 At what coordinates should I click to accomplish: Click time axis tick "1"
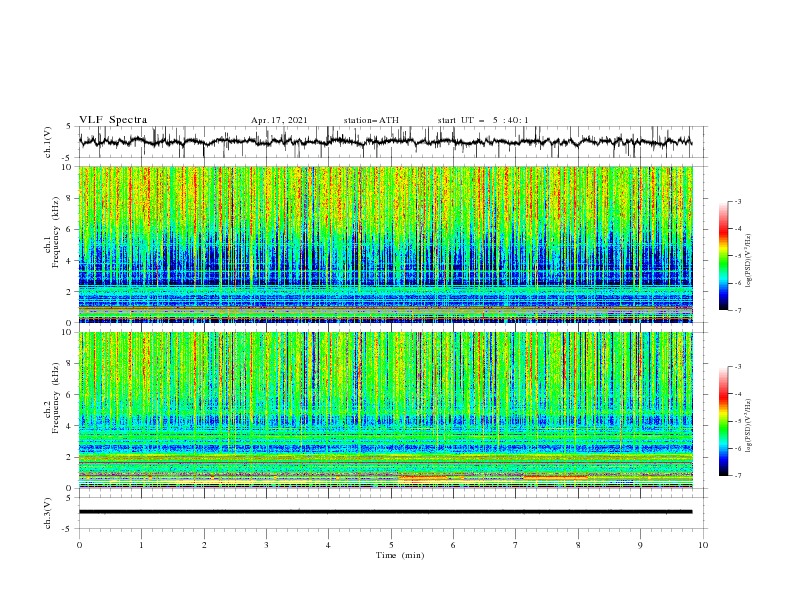[x=142, y=545]
